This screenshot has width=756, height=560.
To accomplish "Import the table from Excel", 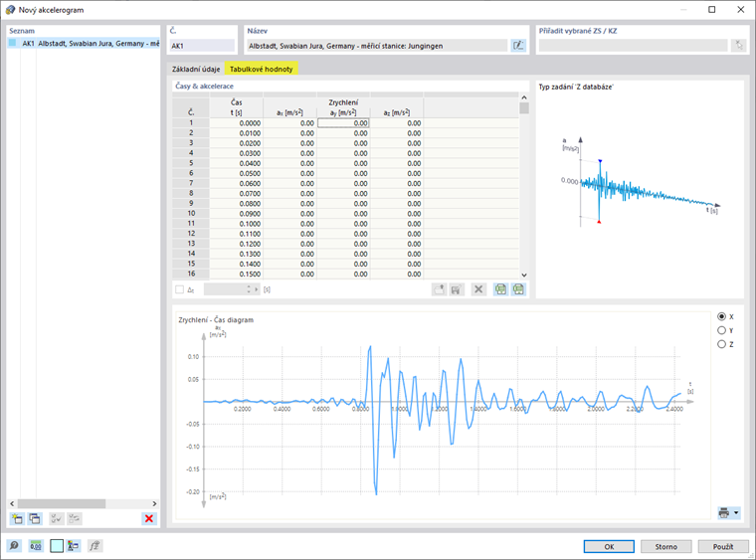I will [x=518, y=289].
